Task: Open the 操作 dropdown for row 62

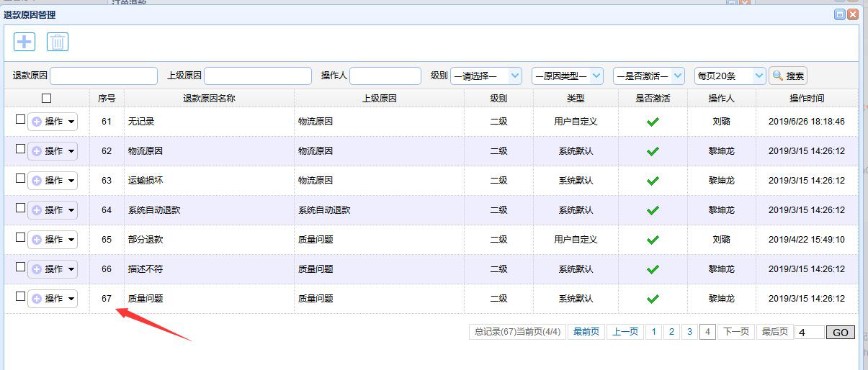Action: click(x=53, y=151)
